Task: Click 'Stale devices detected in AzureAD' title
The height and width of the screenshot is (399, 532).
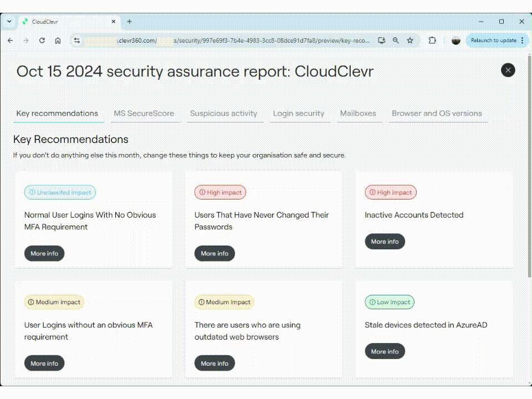Action: 426,325
